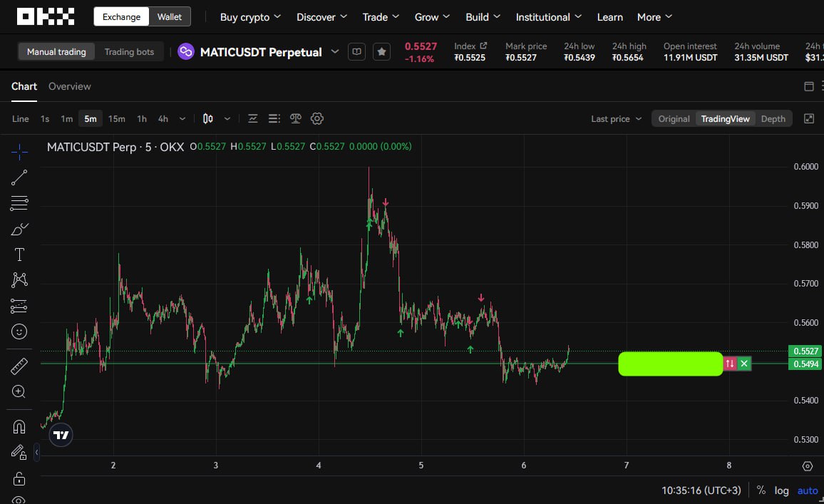Select Manual trading mode
The image size is (824, 504).
[x=56, y=51]
